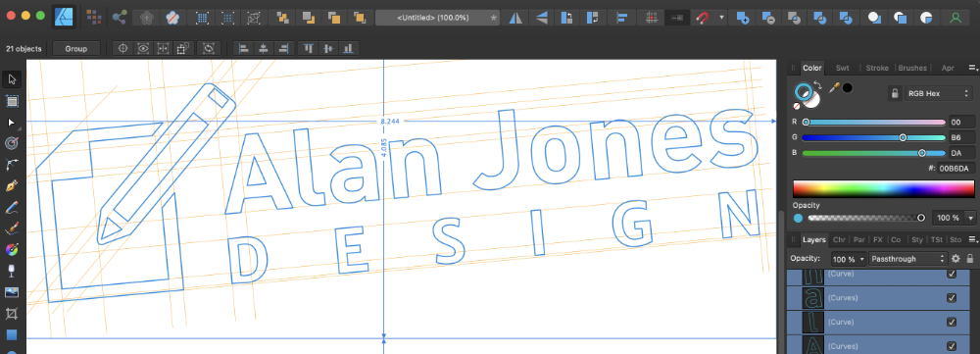
Task: Select the Vector Crop tool
Action: 11,314
